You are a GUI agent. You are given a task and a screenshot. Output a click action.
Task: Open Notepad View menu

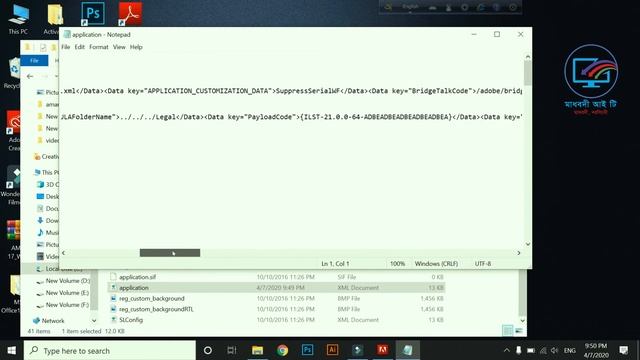[119, 47]
